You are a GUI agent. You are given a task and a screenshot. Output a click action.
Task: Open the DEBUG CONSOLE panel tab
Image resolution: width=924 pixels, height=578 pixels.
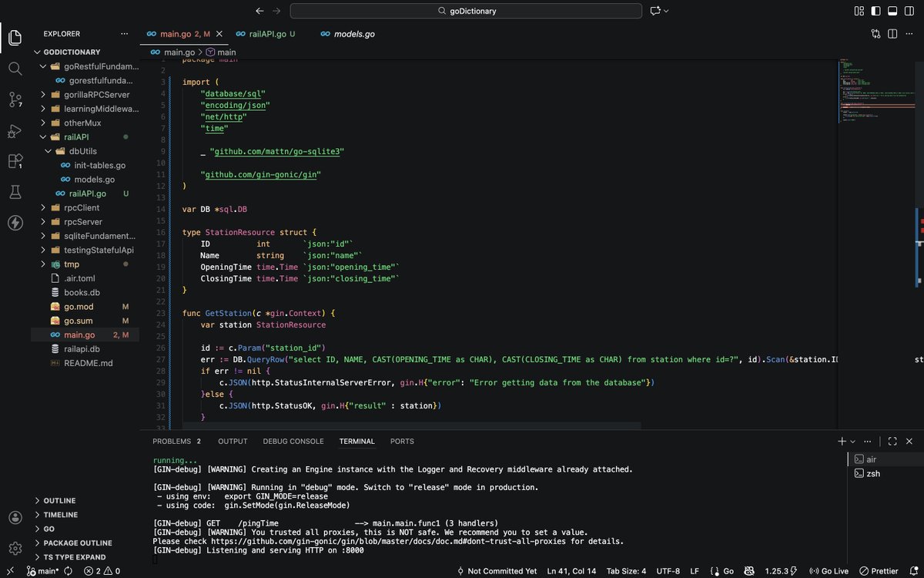293,442
